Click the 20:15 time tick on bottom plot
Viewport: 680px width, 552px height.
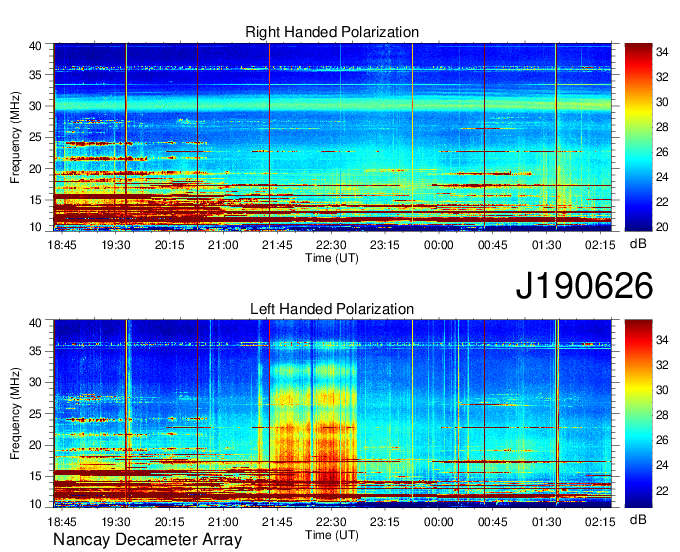point(170,522)
